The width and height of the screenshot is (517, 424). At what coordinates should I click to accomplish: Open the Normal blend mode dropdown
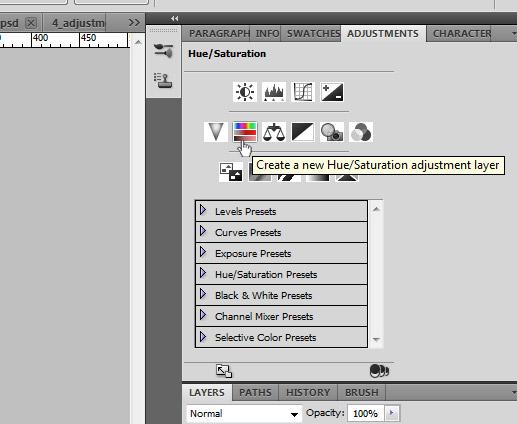click(x=244, y=414)
